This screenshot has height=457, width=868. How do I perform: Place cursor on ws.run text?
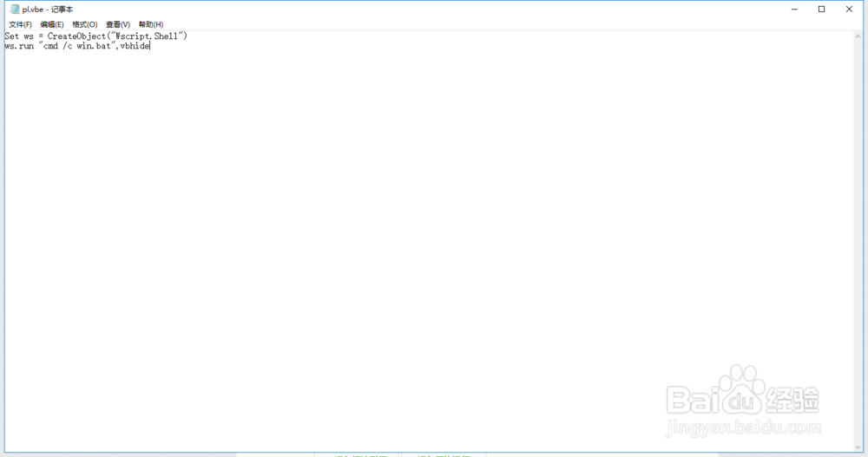click(19, 46)
